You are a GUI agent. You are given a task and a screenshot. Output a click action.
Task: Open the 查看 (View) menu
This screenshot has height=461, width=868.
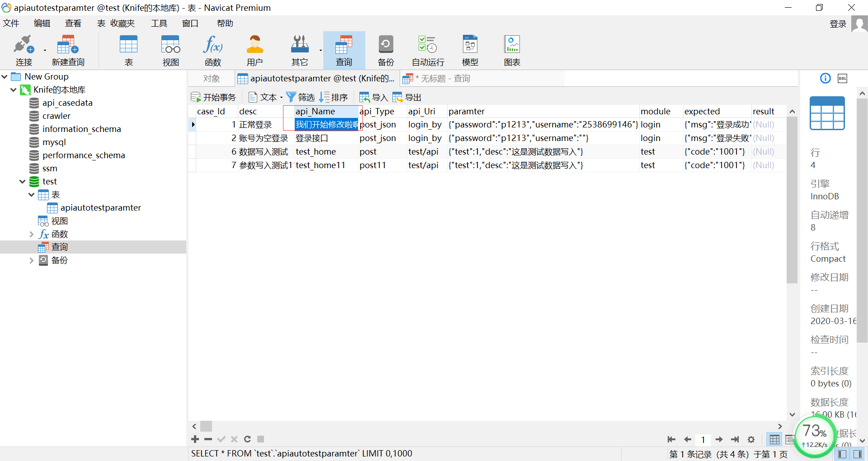[73, 23]
